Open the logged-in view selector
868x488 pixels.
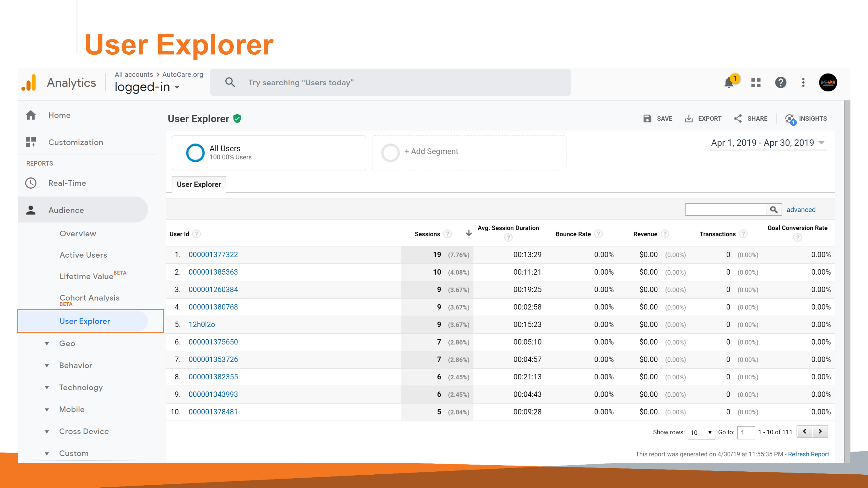click(147, 87)
